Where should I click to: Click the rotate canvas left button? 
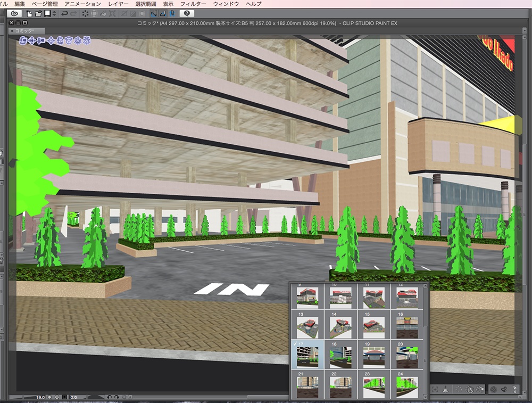(x=109, y=397)
